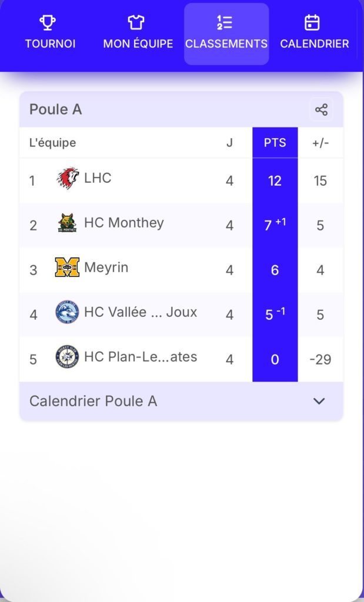Select the Meyrin points cell showing 6
The height and width of the screenshot is (602, 364).
click(275, 270)
